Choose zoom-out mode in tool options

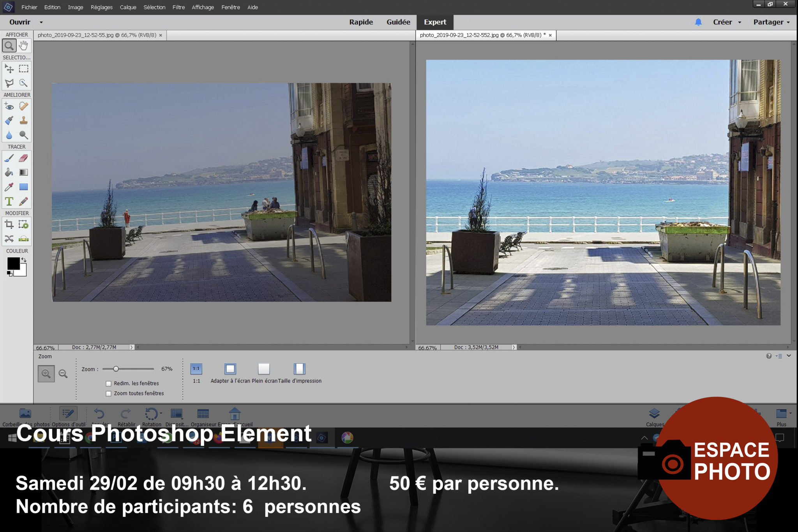click(63, 374)
